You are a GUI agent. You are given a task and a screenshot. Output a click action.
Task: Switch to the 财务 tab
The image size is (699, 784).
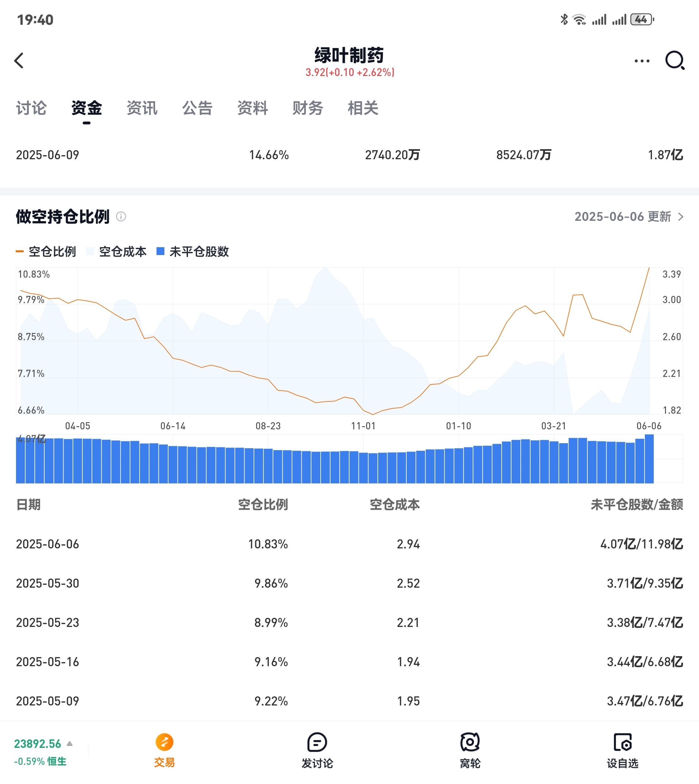(x=308, y=108)
